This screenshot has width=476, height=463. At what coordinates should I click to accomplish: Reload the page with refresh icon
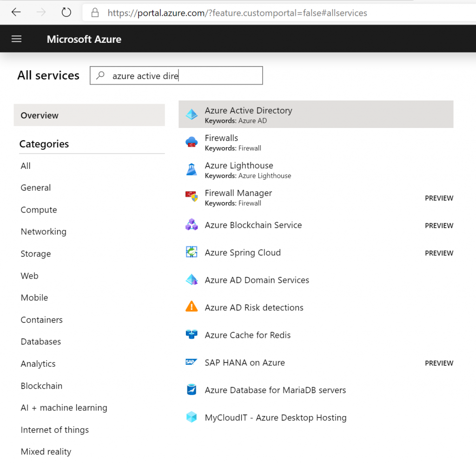click(66, 12)
